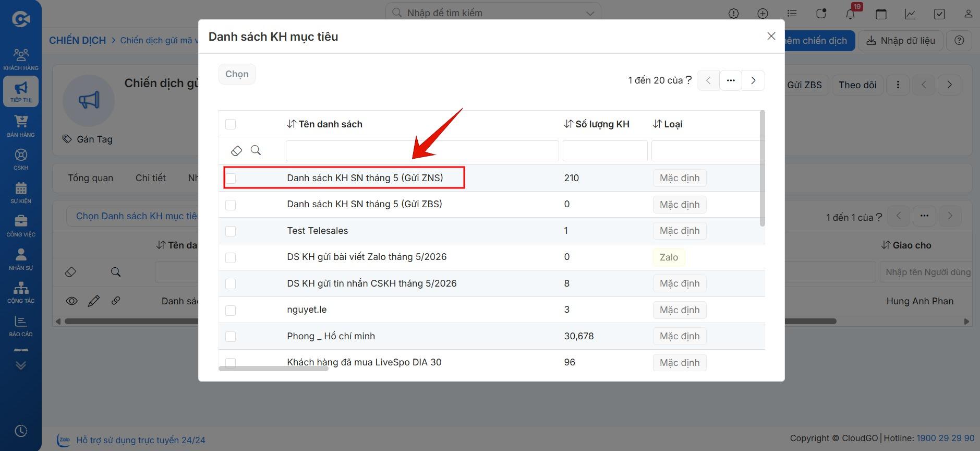Expand more sidebar modules with double chevron
This screenshot has width=980, height=451.
pyautogui.click(x=21, y=365)
